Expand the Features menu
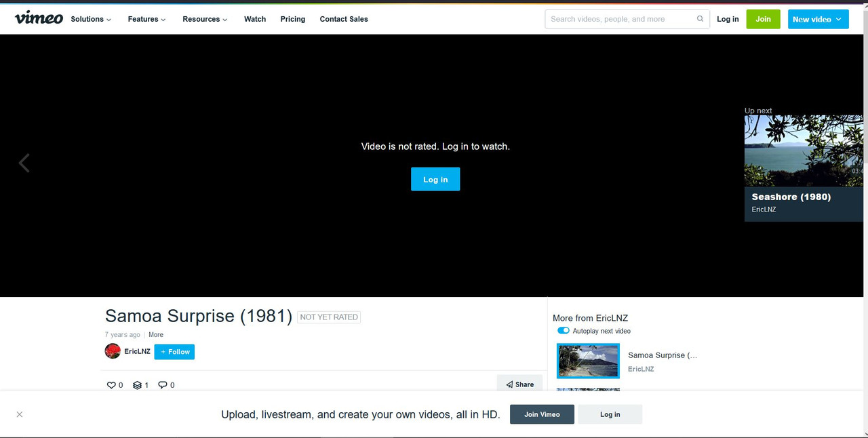This screenshot has width=868, height=438. 146,19
